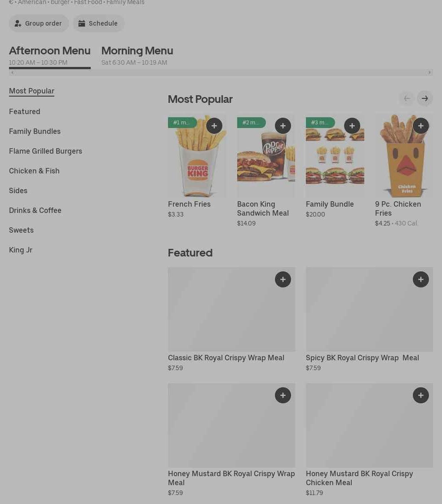Start a Group order
This screenshot has height=504, width=442.
[x=39, y=23]
